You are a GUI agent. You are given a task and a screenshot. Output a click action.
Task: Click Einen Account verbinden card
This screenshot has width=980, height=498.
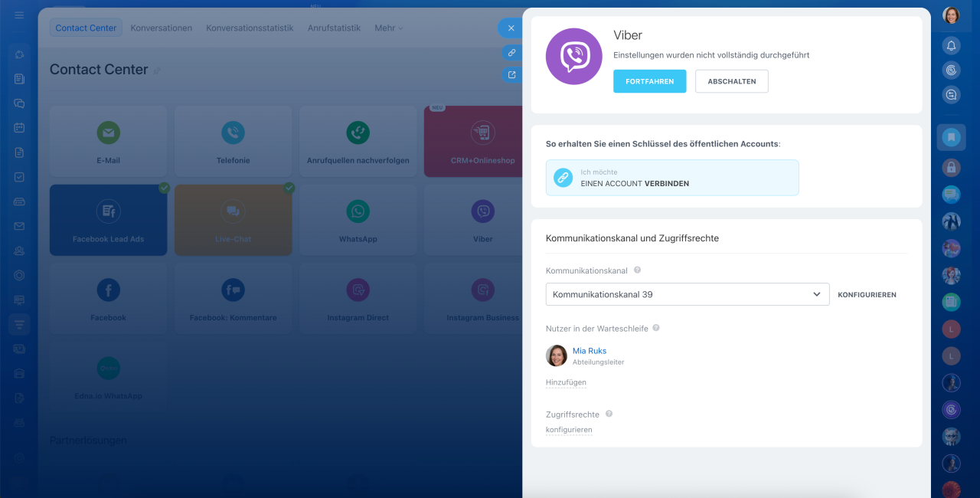(672, 178)
